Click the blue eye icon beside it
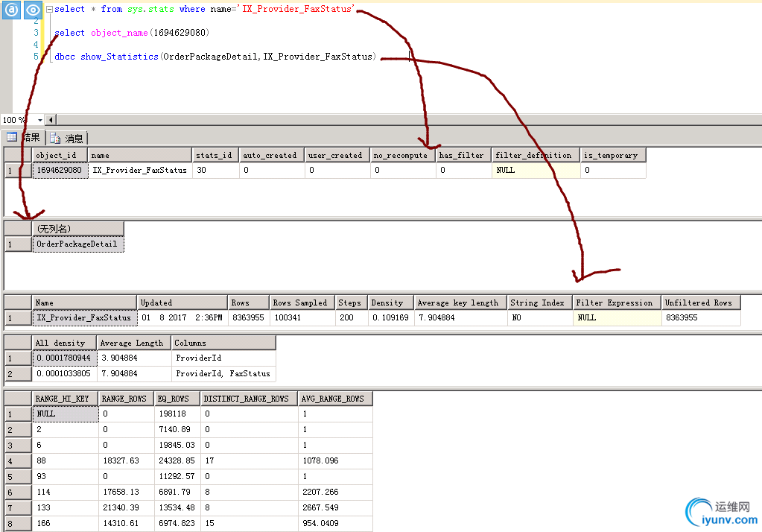 point(33,10)
